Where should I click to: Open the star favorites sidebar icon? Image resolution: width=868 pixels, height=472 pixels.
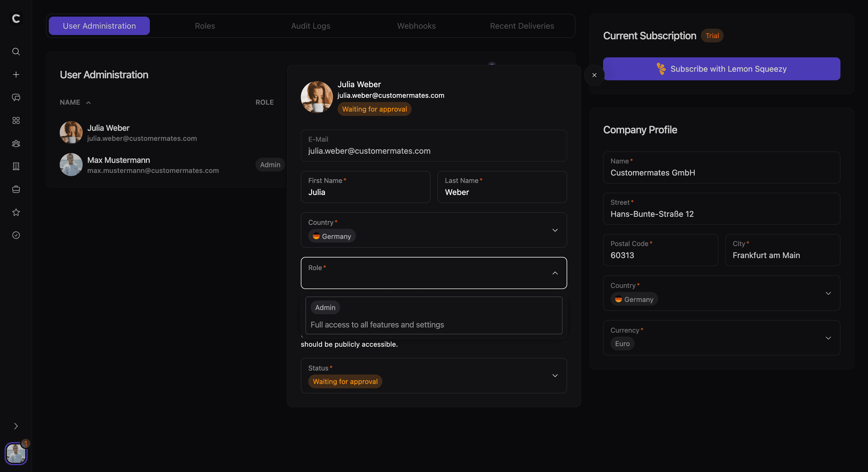(x=16, y=212)
